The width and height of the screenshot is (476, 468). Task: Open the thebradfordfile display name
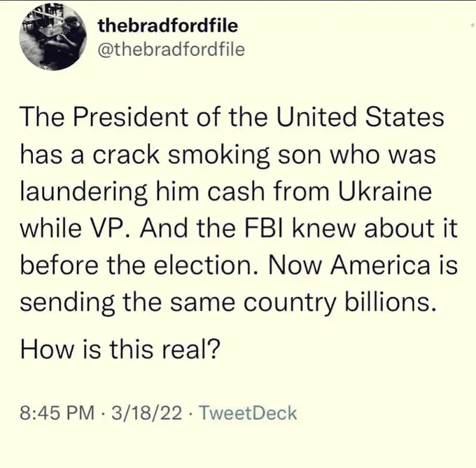click(168, 27)
